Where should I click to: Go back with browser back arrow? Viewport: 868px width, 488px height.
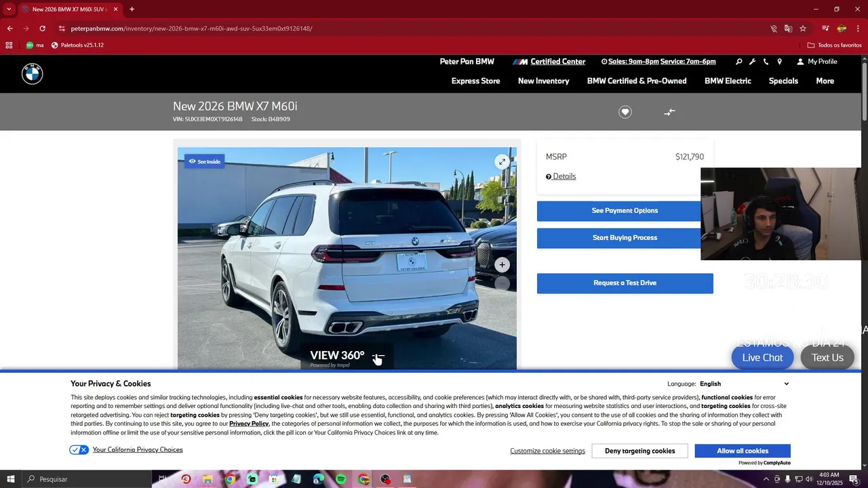point(9,28)
